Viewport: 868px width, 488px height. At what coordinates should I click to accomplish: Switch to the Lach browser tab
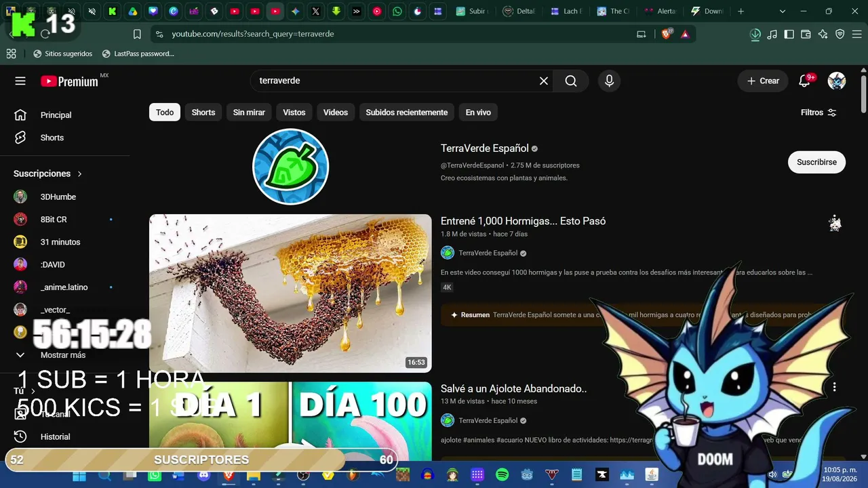coord(566,11)
